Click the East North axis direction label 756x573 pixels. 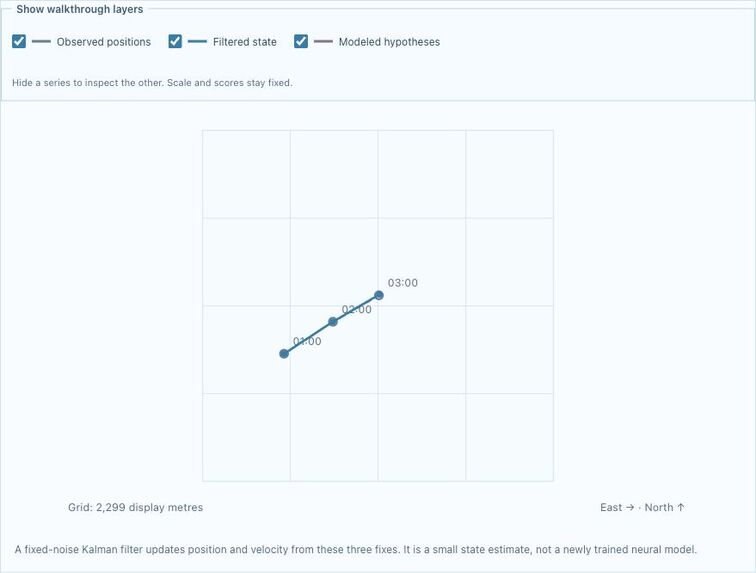(642, 507)
